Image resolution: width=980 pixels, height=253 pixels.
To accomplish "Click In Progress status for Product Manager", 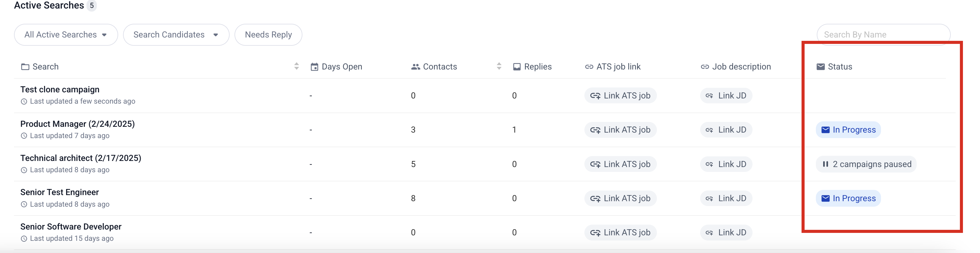I will click(x=848, y=130).
